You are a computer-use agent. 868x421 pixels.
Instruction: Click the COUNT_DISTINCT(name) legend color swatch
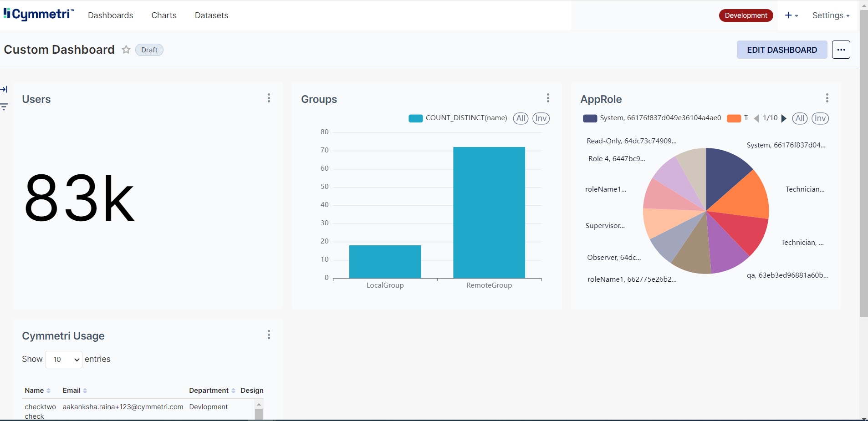coord(415,118)
